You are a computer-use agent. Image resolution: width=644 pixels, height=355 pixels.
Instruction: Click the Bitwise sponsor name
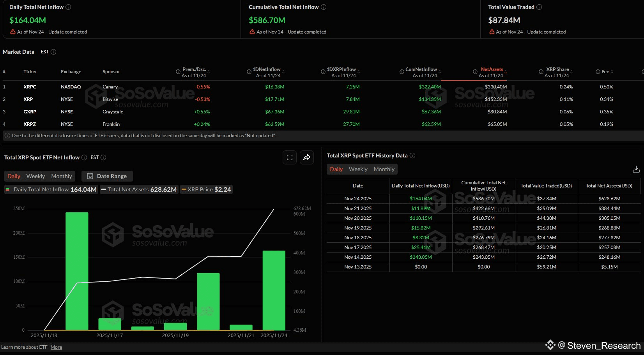coord(110,99)
